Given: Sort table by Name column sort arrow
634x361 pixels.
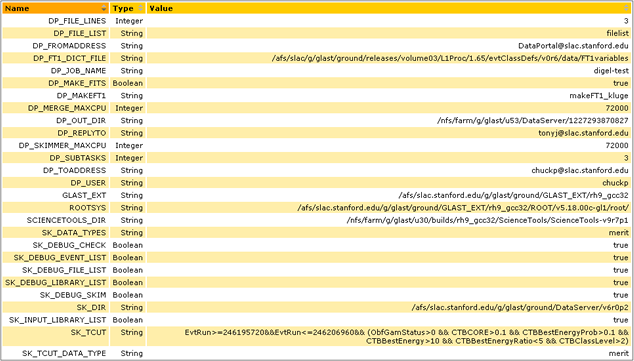Looking at the screenshot, I should pyautogui.click(x=104, y=8).
